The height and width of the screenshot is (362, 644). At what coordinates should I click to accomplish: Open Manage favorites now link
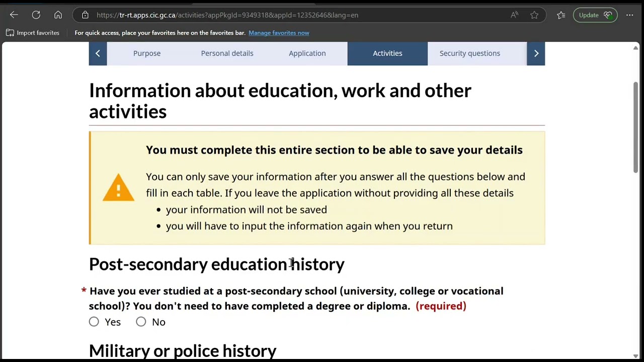pos(279,33)
